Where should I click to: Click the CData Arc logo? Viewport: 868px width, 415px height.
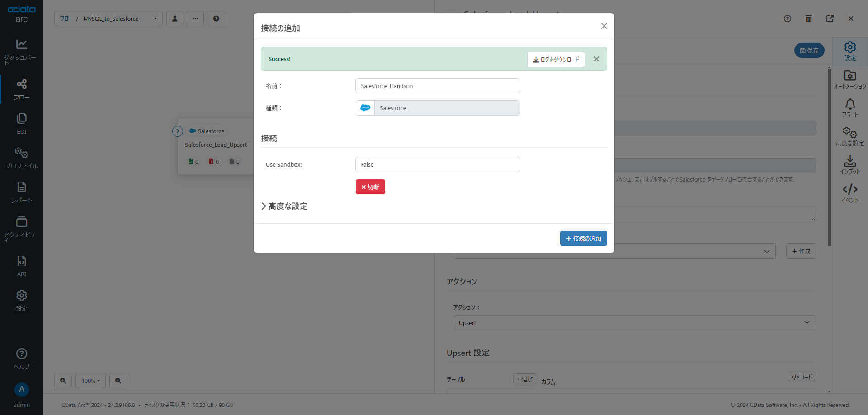point(21,14)
